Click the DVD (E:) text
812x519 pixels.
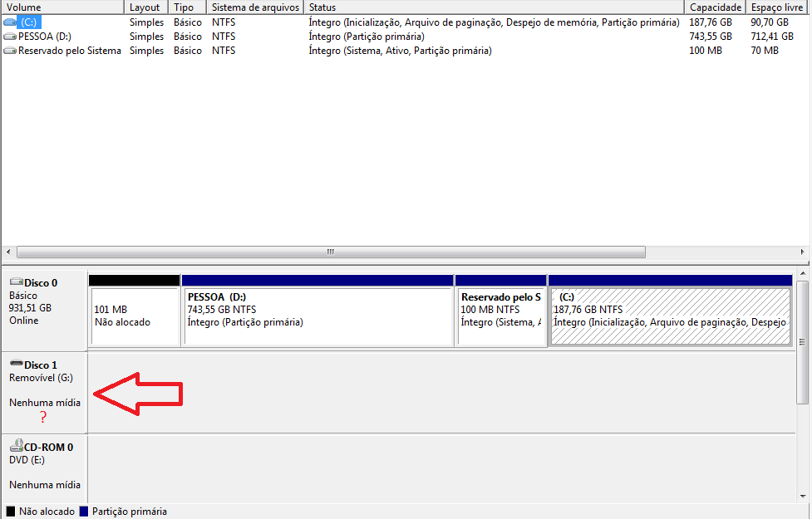pos(27,460)
